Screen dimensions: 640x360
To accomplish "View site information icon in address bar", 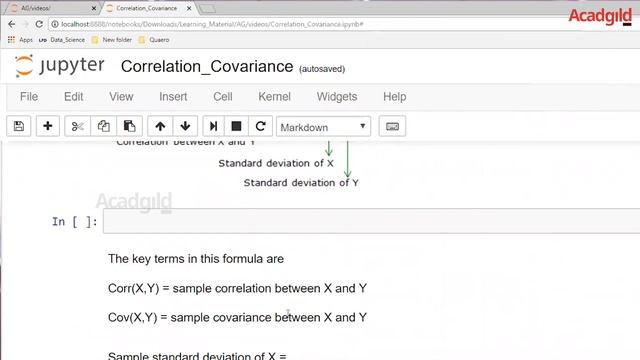I will click(55, 24).
